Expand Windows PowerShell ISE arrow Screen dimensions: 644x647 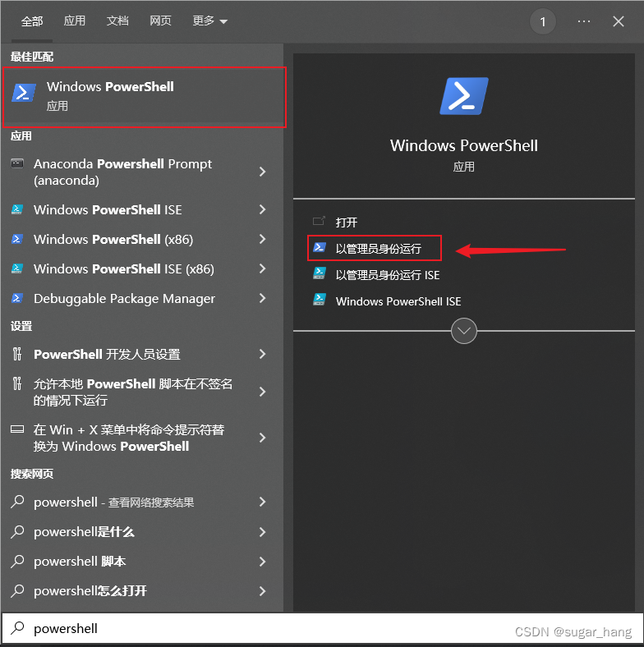click(262, 209)
